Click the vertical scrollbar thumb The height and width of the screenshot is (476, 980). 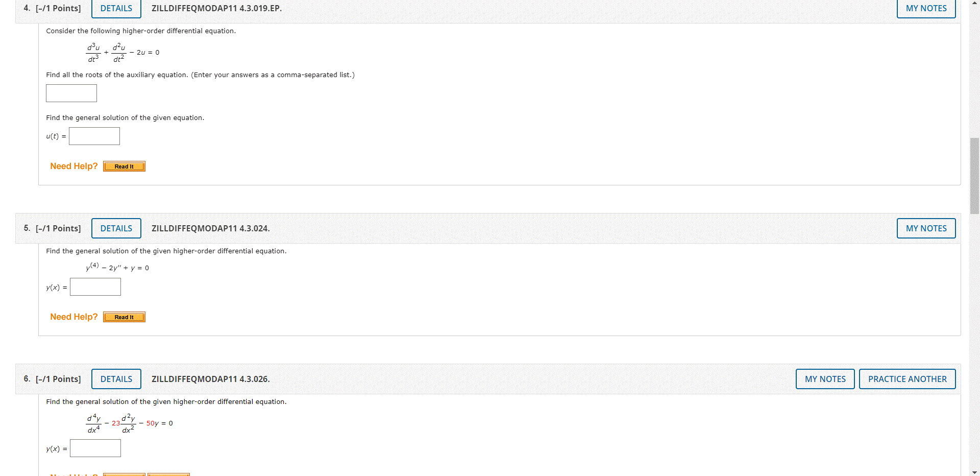coord(974,176)
